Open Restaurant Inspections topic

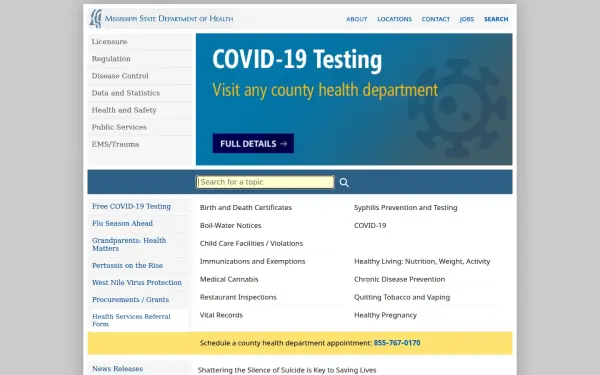point(238,297)
